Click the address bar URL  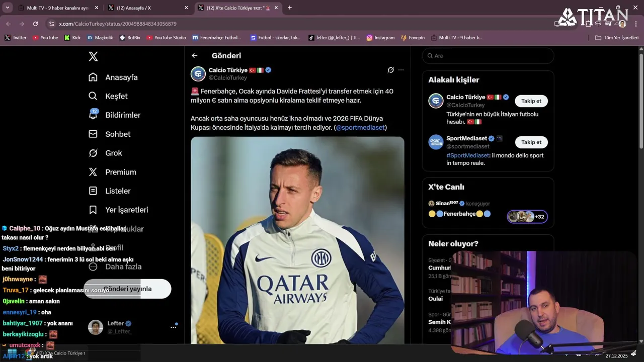click(x=118, y=24)
